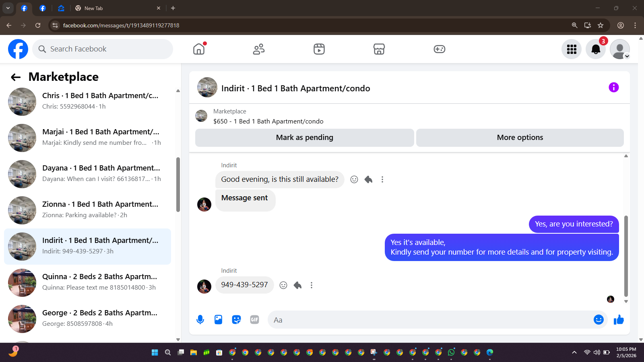Open Dayana conversation in list
The image size is (644, 362).
pyautogui.click(x=88, y=174)
